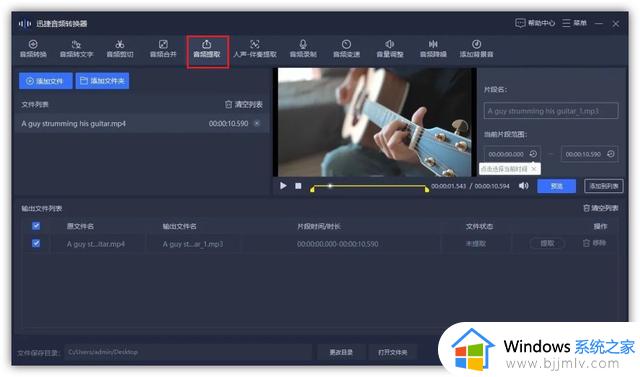Image resolution: width=640 pixels, height=377 pixels.
Task: Click the 打开文件夹 open folder button
Action: point(393,352)
